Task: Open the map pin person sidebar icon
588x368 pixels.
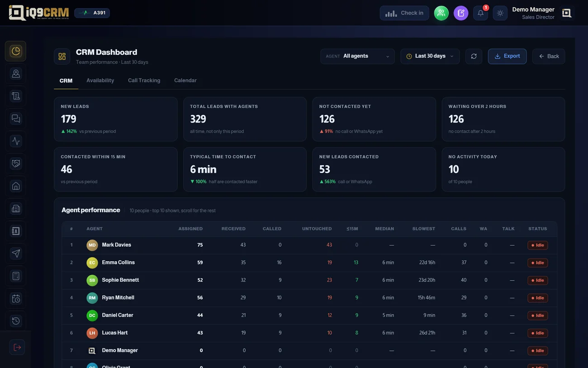Action: [16, 74]
